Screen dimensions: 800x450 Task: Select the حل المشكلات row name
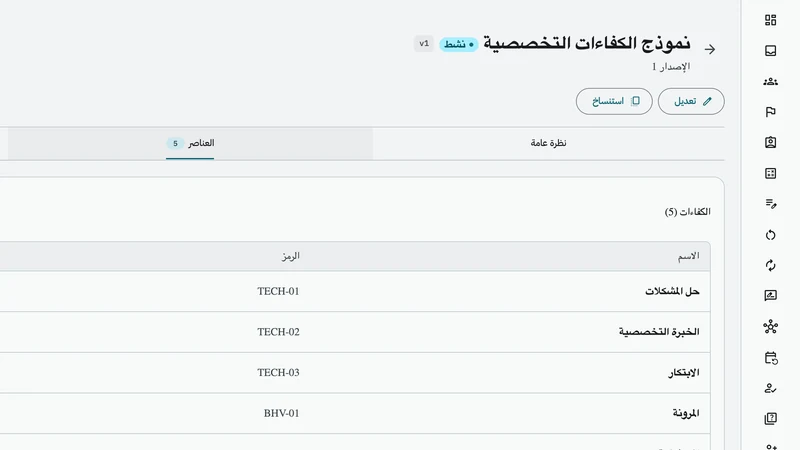[x=672, y=291]
